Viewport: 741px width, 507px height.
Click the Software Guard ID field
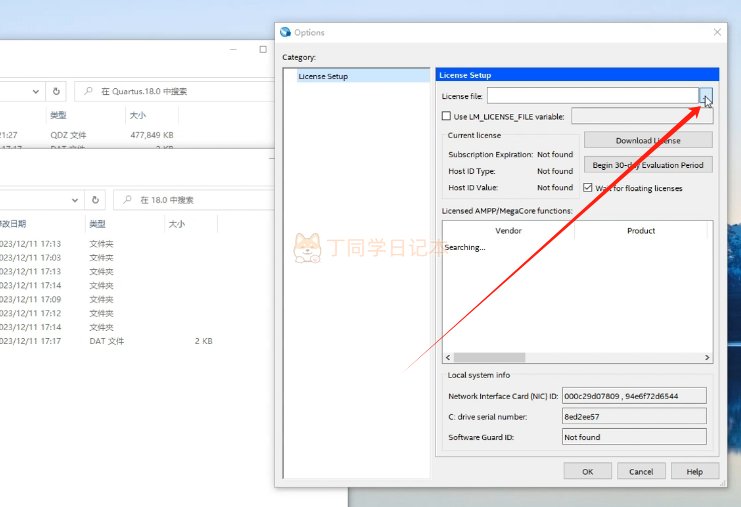pyautogui.click(x=634, y=437)
